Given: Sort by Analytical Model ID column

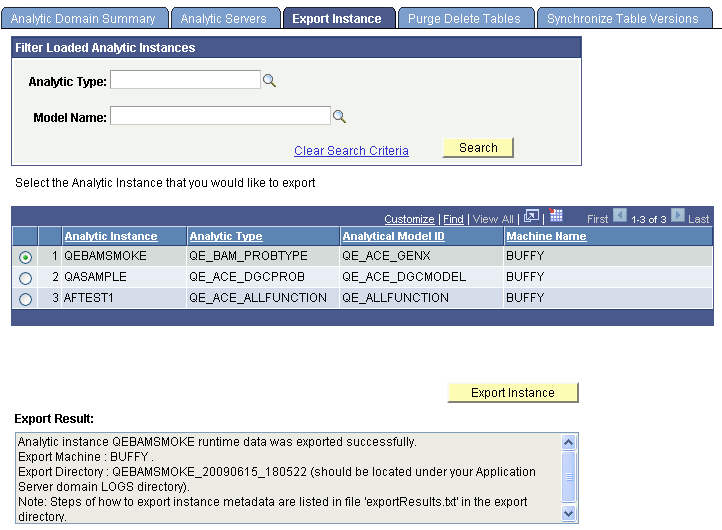Looking at the screenshot, I should tap(393, 236).
